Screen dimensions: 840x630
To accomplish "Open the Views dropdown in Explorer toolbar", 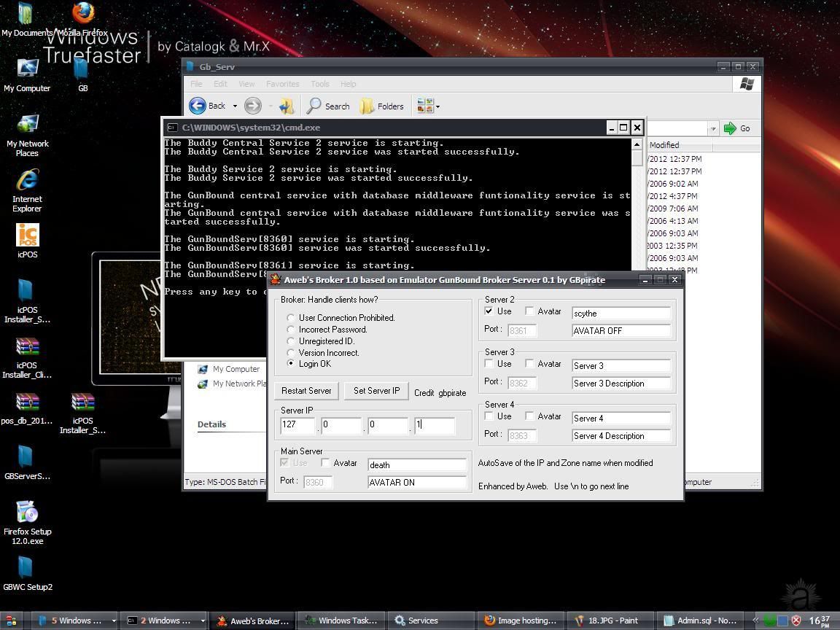I will [x=428, y=106].
